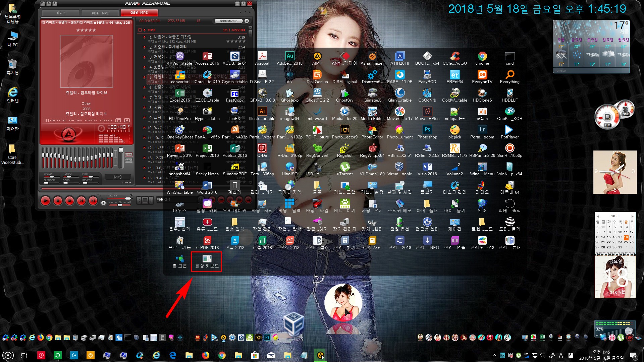Pause playback in AIMP
This screenshot has width=644, height=362.
(x=58, y=201)
